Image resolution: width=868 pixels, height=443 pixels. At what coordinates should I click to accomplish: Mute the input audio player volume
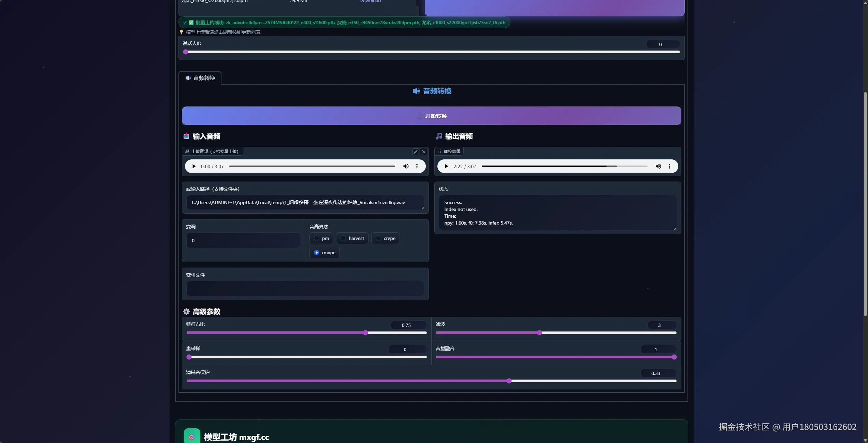coord(406,167)
